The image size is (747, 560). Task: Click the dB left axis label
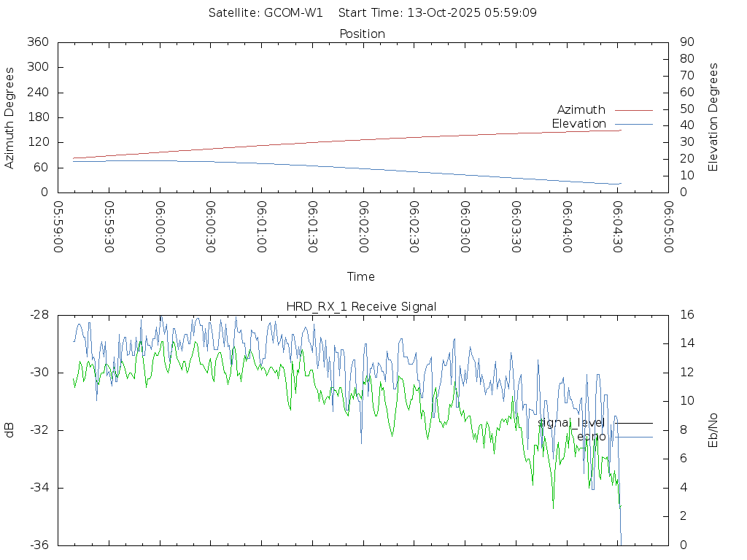[10, 430]
